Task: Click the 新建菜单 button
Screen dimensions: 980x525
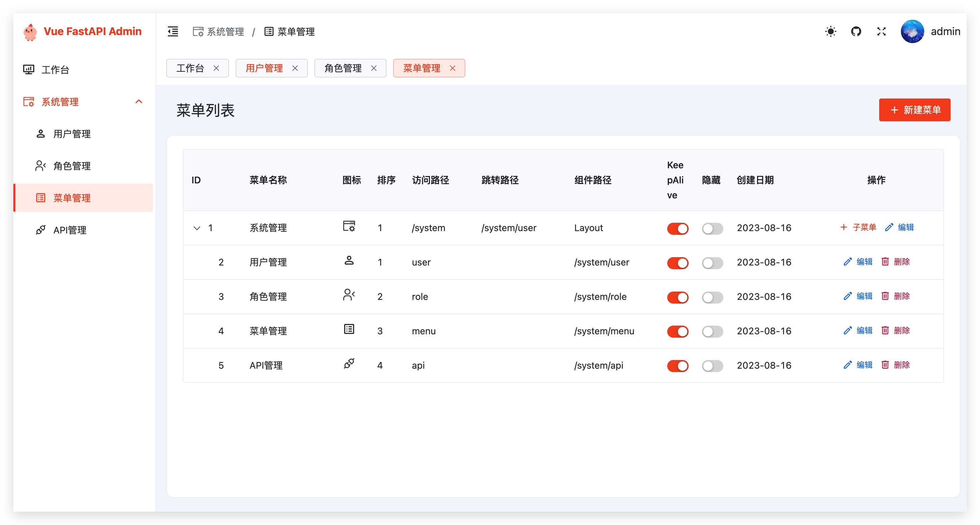Action: 914,110
